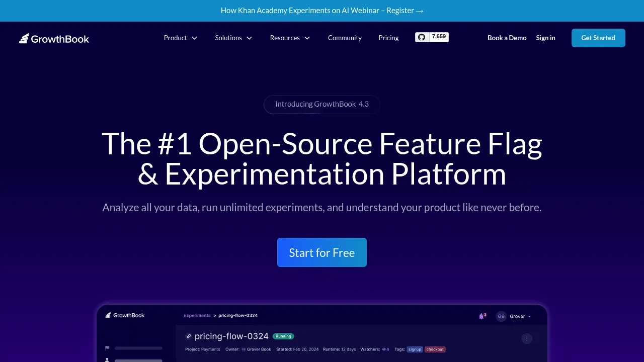Click the Experiments breadcrumb in the preview
The height and width of the screenshot is (362, 644).
pos(197,316)
